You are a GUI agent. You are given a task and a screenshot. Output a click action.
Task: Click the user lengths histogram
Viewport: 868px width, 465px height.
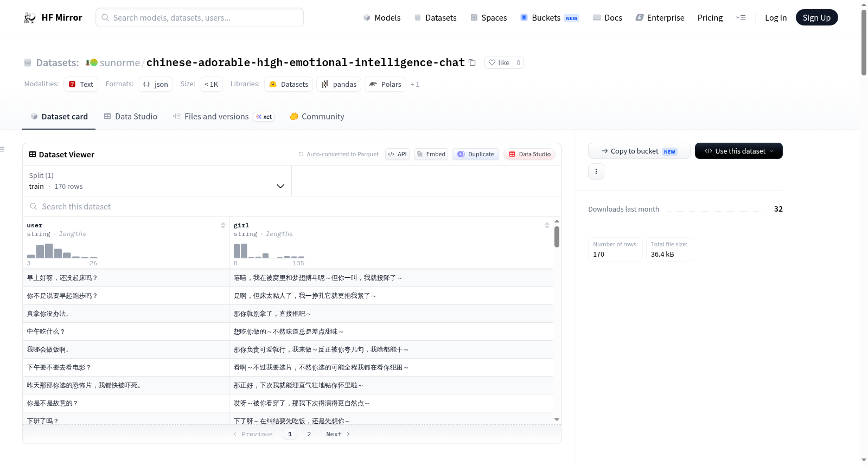point(62,251)
